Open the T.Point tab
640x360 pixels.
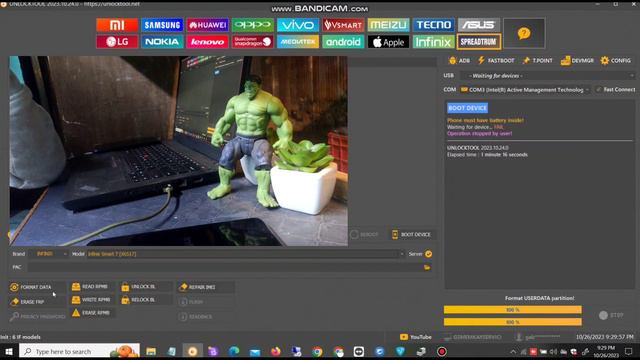[x=538, y=60]
